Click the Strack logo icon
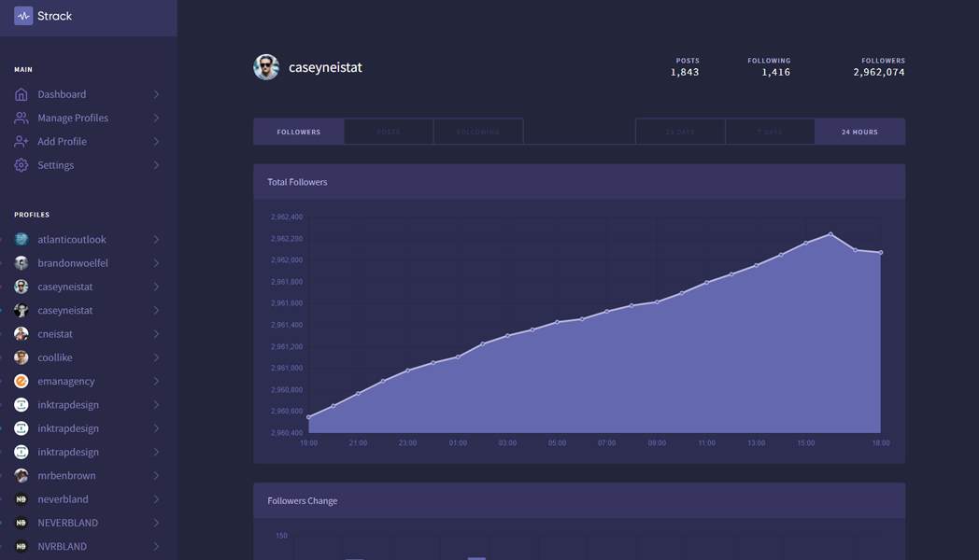 (22, 15)
